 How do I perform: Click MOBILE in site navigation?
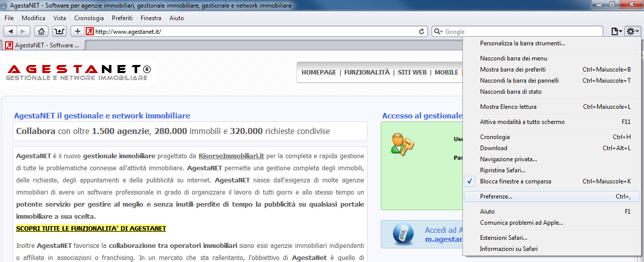click(446, 73)
